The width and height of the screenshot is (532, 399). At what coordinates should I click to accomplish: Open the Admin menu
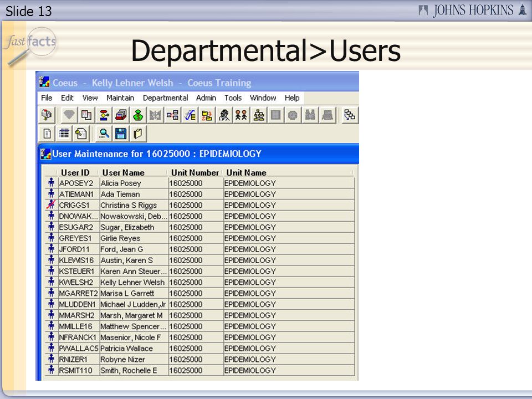click(206, 98)
